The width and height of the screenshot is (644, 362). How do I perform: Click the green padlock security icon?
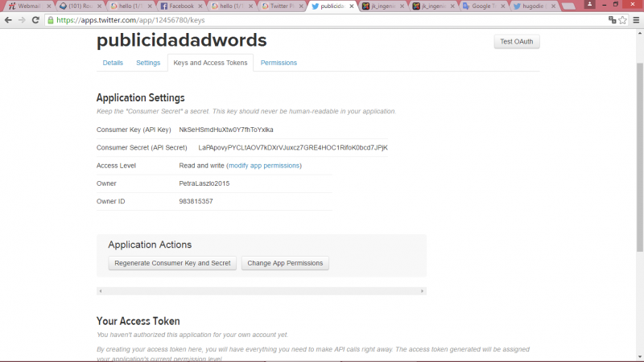[x=51, y=20]
